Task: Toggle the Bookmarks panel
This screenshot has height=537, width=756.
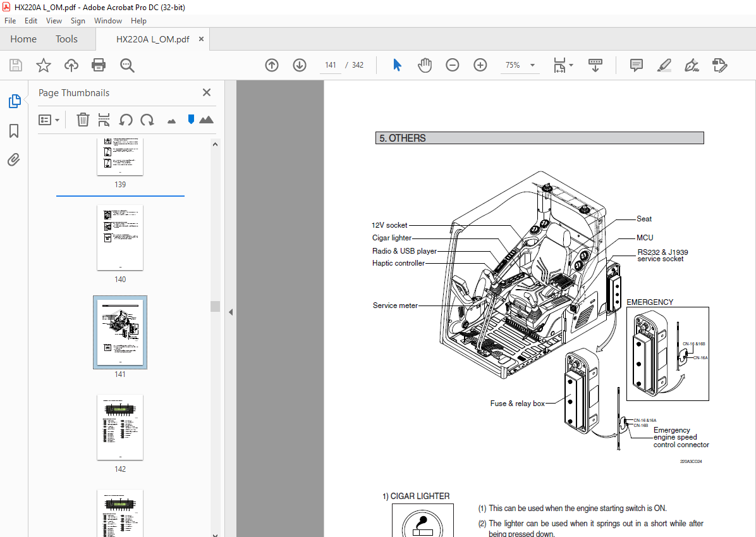Action: [x=14, y=131]
